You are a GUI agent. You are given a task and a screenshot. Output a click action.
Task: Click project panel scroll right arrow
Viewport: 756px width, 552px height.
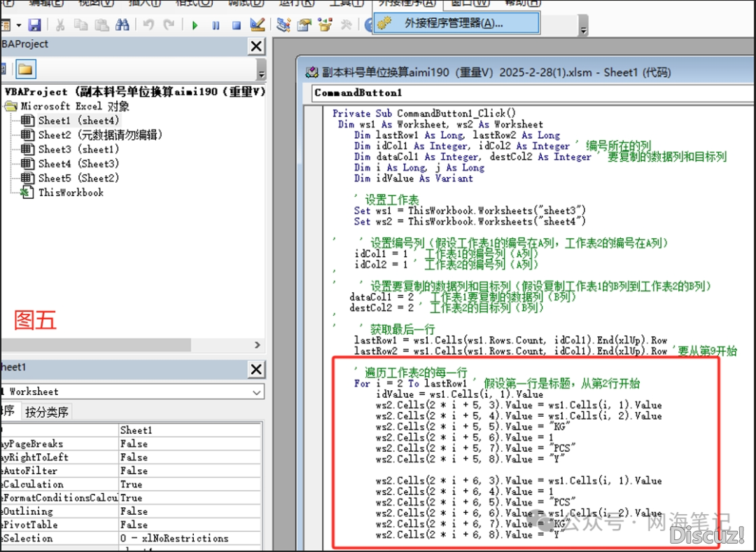pyautogui.click(x=257, y=345)
